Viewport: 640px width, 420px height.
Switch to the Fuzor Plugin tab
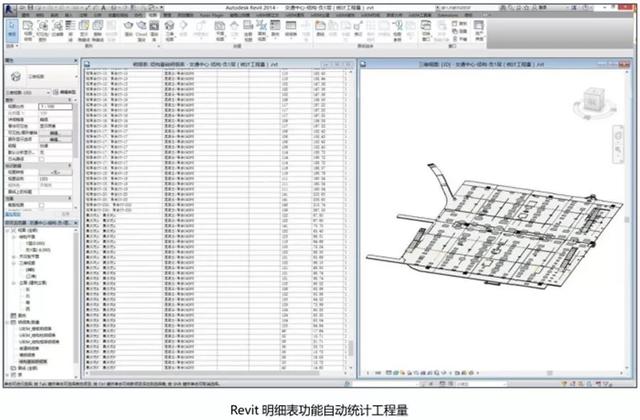pyautogui.click(x=212, y=15)
